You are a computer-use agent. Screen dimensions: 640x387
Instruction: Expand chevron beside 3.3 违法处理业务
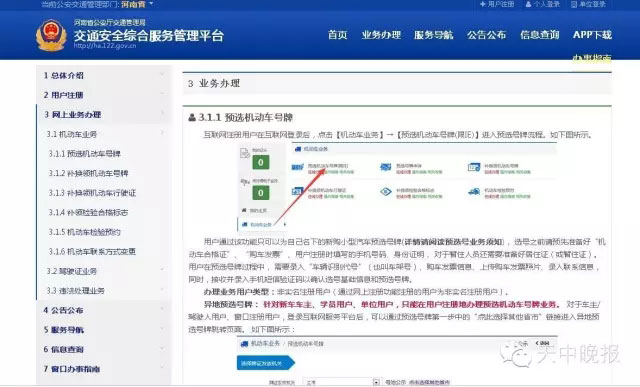tap(162, 289)
